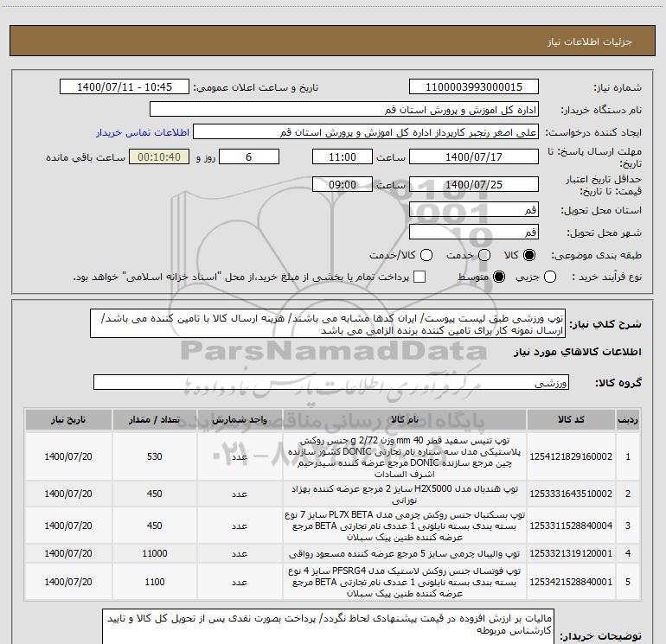Click the remaining time counter 00:10:40
This screenshot has height=644, width=666.
point(159,156)
